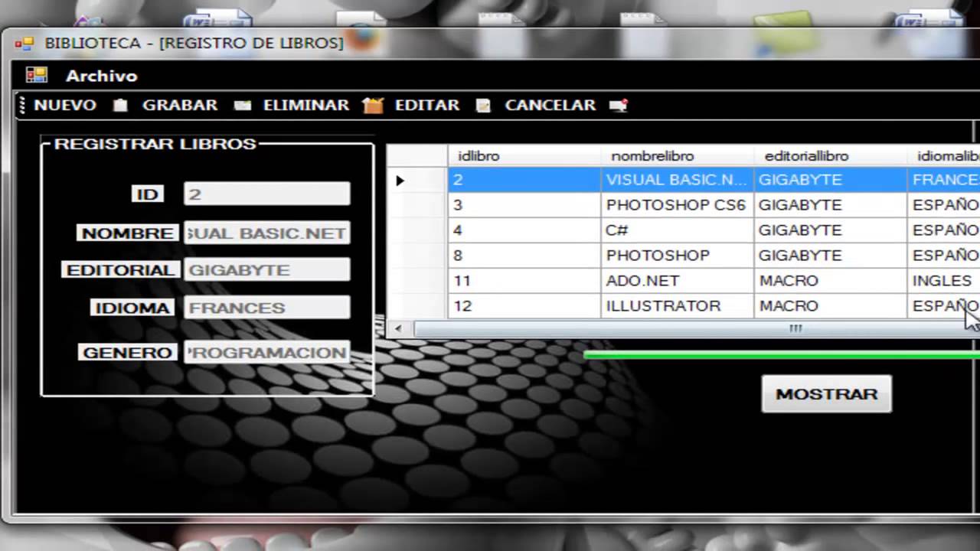Click NUEVO in the toolbar

coord(65,105)
